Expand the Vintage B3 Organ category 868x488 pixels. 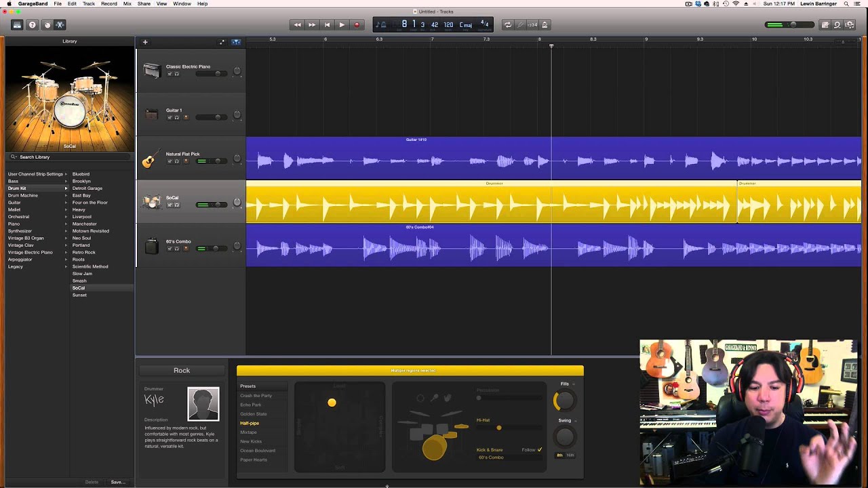(x=66, y=238)
